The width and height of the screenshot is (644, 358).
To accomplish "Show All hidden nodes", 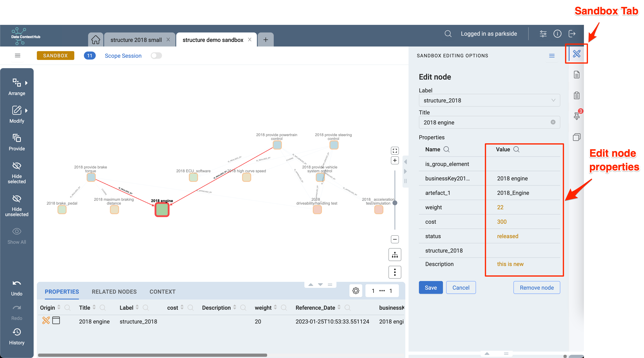I will (17, 236).
